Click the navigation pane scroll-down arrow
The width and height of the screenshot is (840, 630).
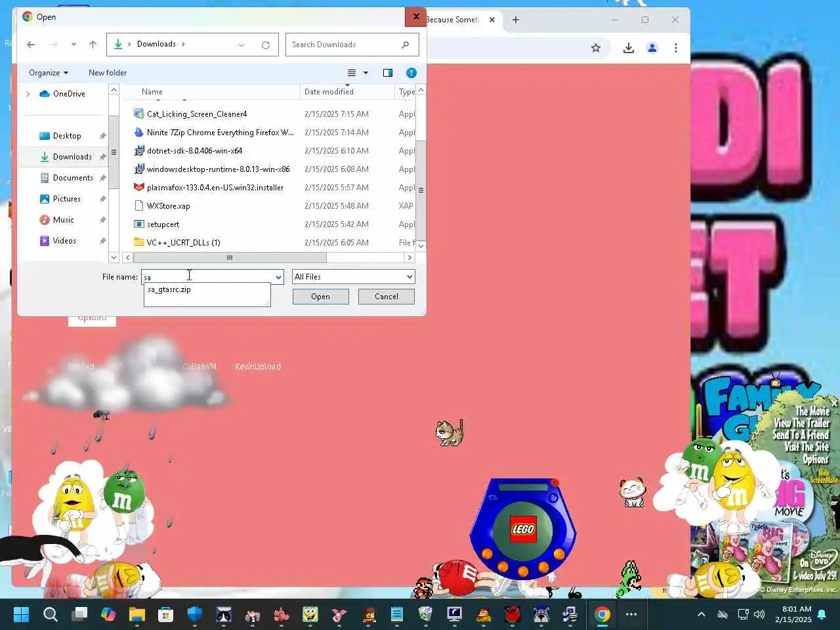(114, 258)
